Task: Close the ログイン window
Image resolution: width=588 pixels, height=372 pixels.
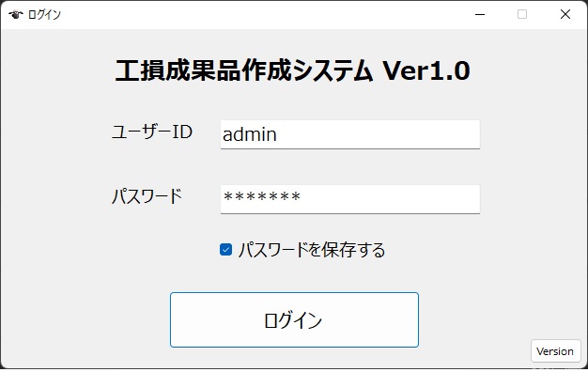Action: 565,15
